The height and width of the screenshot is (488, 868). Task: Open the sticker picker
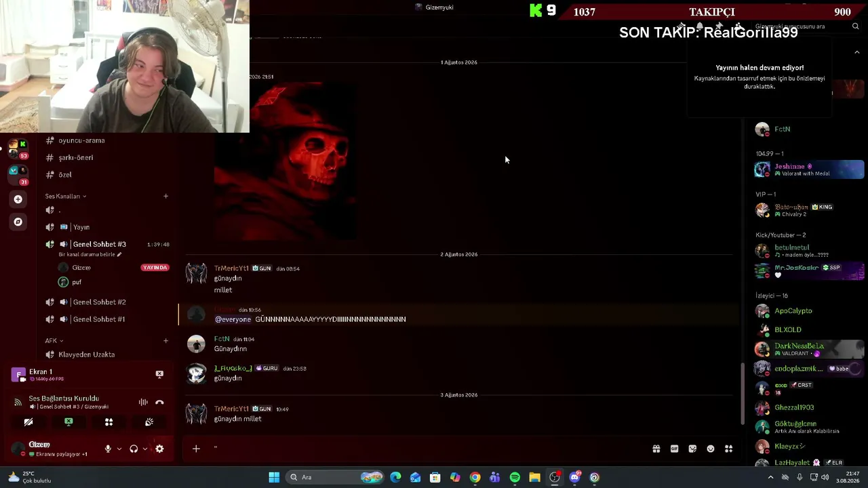pyautogui.click(x=692, y=449)
